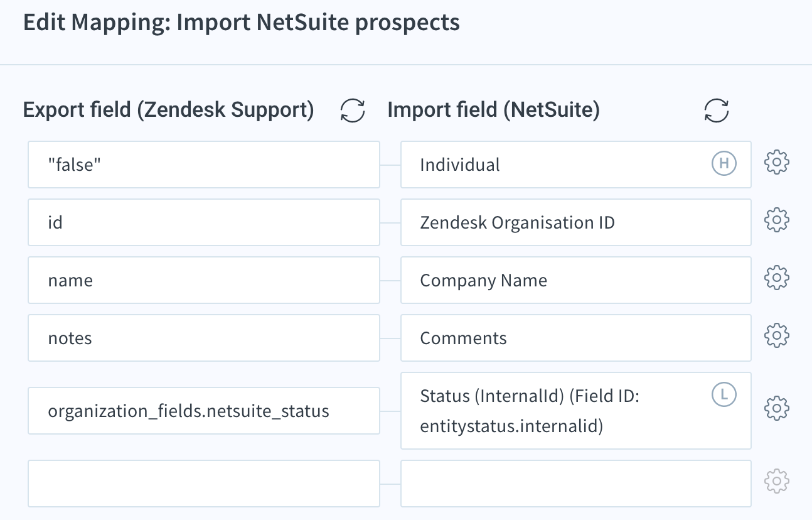Edit the organization_fields.netsuite_status export field
Image resolution: width=812 pixels, height=520 pixels.
tap(204, 411)
